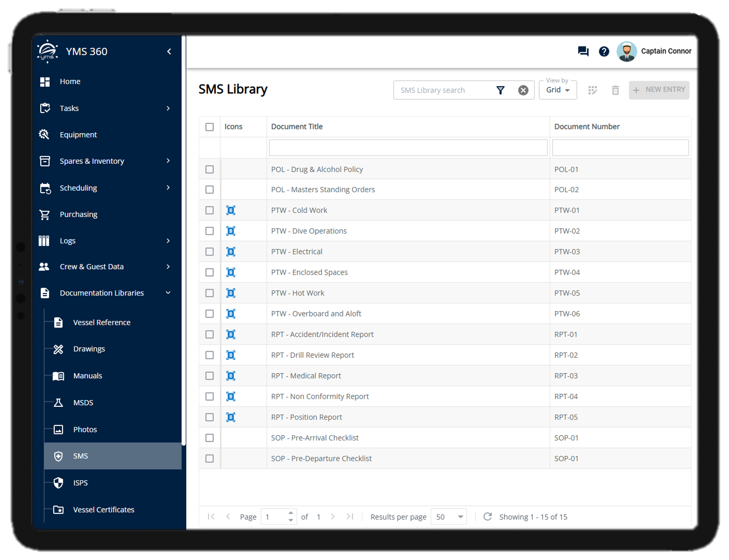Check the SOP - Pre-Departure Checklist row

pyautogui.click(x=209, y=458)
